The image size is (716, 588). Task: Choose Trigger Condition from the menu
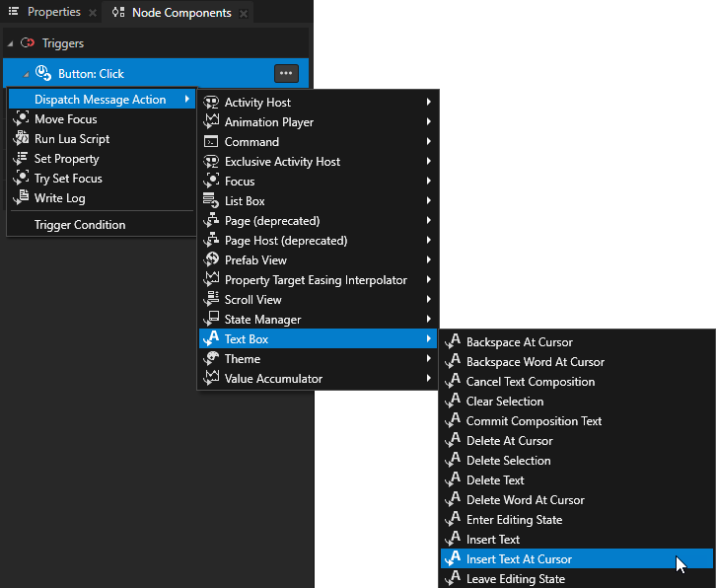pos(80,225)
